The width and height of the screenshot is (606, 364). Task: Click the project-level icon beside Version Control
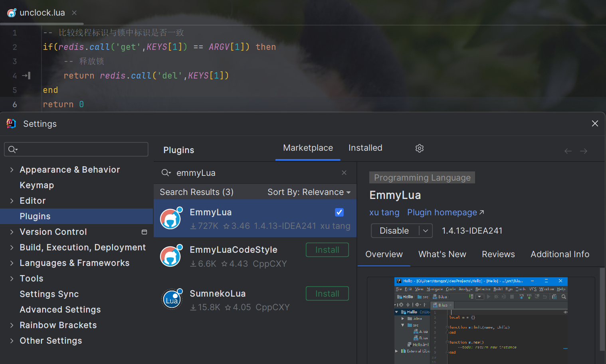(145, 232)
